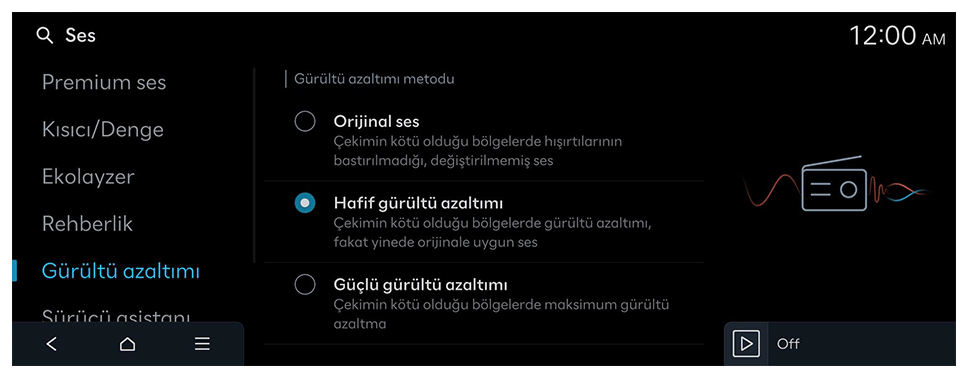
Task: Open the Kısıcı/Denge settings
Action: [x=102, y=130]
